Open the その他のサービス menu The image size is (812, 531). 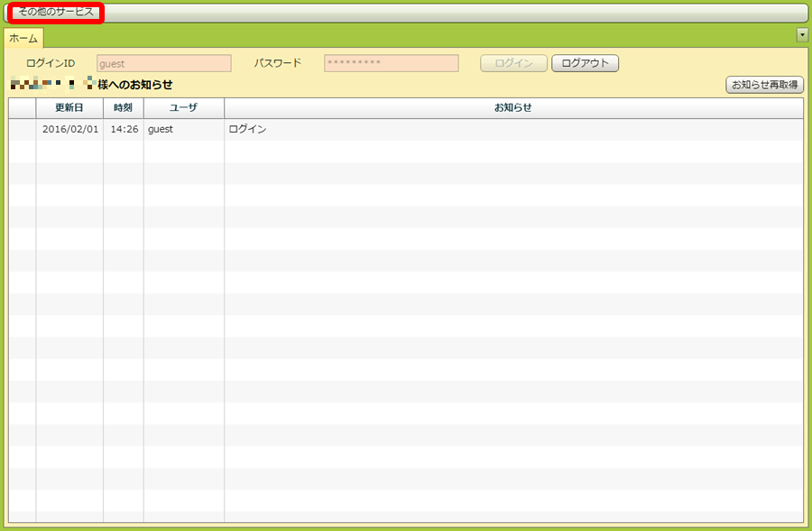click(x=56, y=13)
